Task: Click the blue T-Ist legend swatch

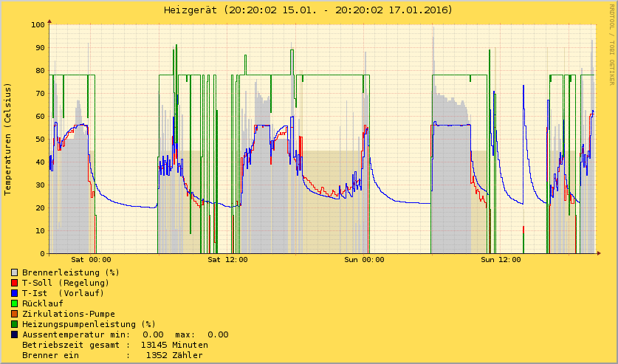Action: pyautogui.click(x=15, y=293)
